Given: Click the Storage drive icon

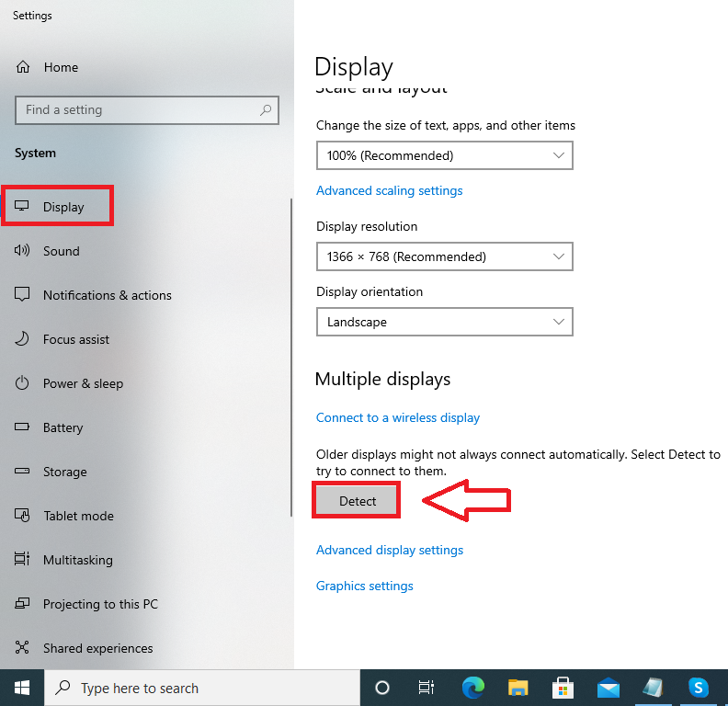Looking at the screenshot, I should pos(22,471).
